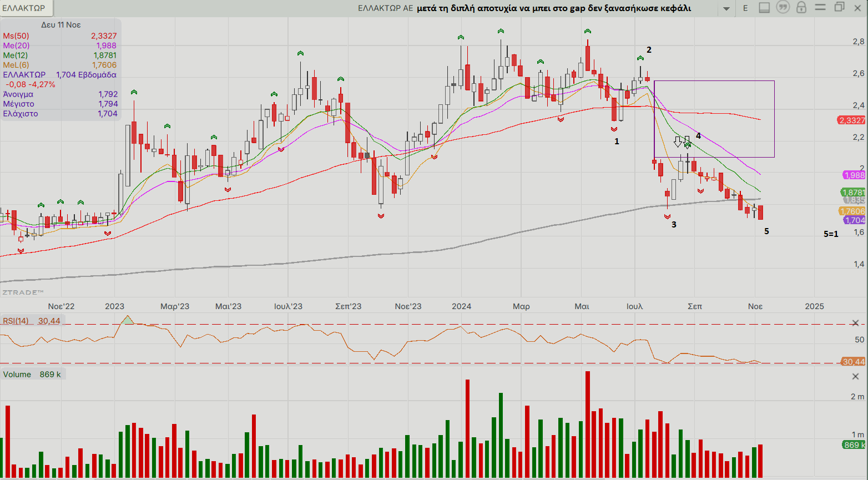Click the 'Δευ 11 Νοε' date header
868x480 pixels.
(61, 25)
